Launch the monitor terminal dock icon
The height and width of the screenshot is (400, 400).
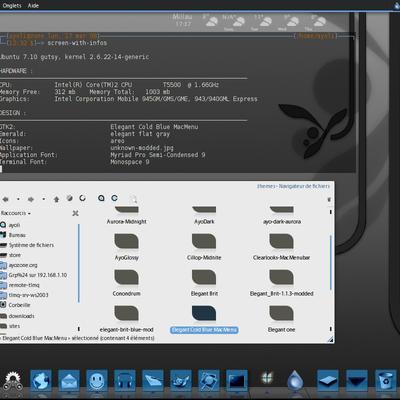237,381
